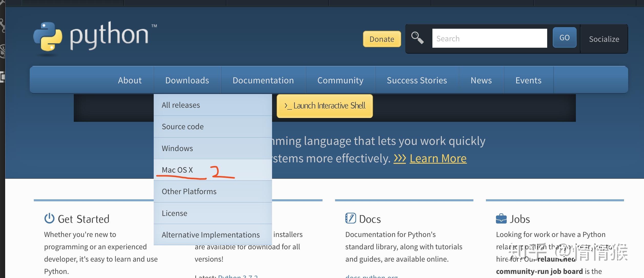Open the Documentation navigation menu
This screenshot has width=644, height=278.
(263, 80)
